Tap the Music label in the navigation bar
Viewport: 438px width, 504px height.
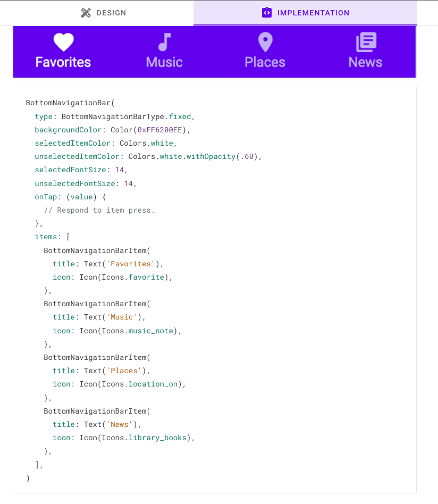[x=164, y=62]
